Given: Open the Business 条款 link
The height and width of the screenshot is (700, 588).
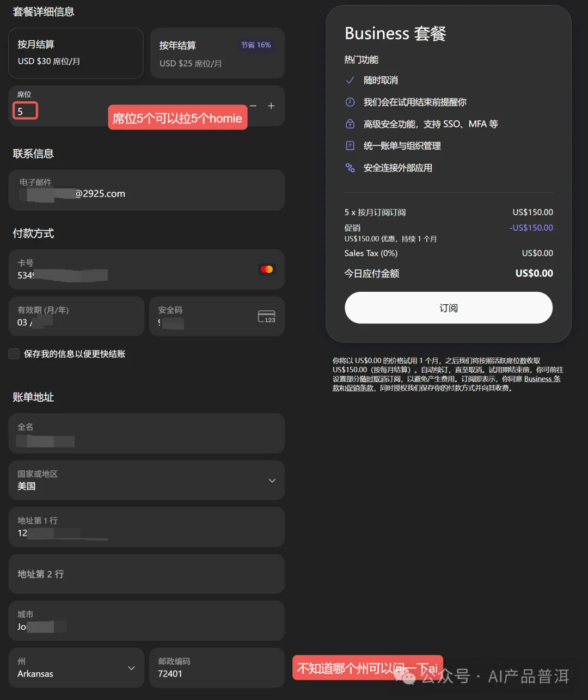Looking at the screenshot, I should point(542,378).
